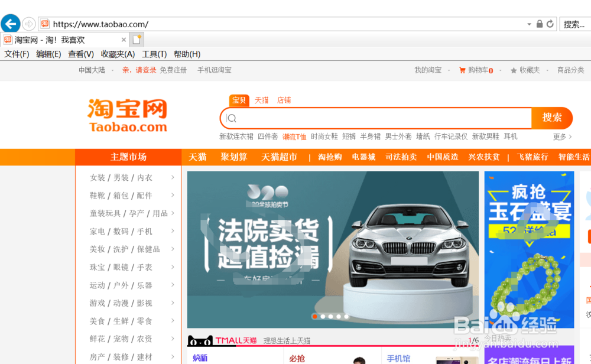Close the 淘宝网 tab
Viewport: 591px width, 364px height.
124,40
